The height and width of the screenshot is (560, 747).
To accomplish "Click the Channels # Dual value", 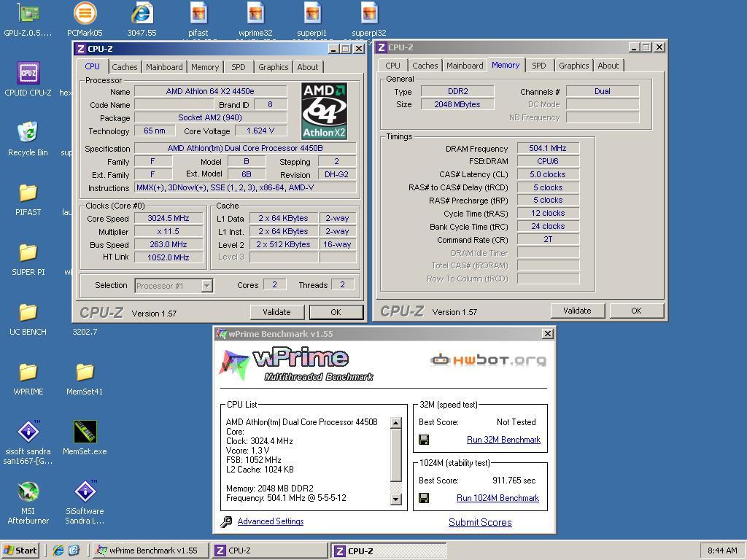I will click(x=602, y=91).
